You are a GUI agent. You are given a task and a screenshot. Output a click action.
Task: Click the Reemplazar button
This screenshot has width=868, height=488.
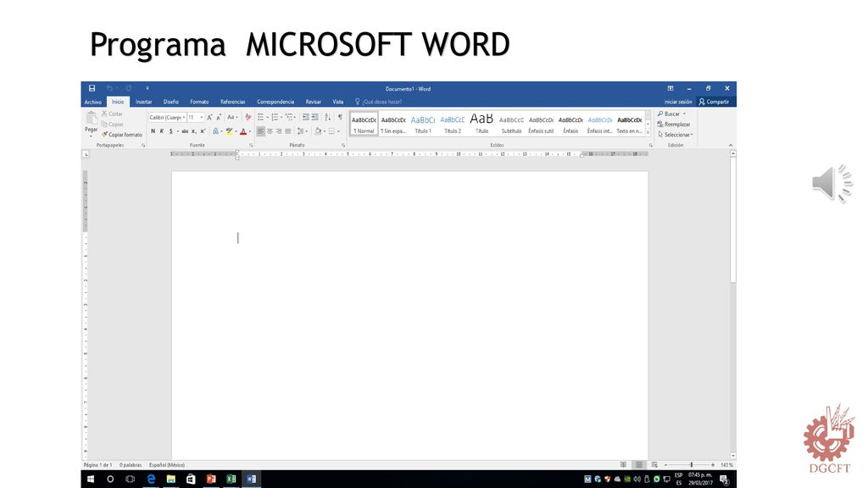(x=674, y=125)
